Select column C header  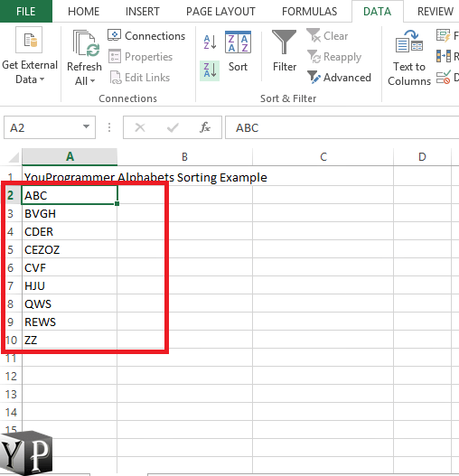click(323, 156)
